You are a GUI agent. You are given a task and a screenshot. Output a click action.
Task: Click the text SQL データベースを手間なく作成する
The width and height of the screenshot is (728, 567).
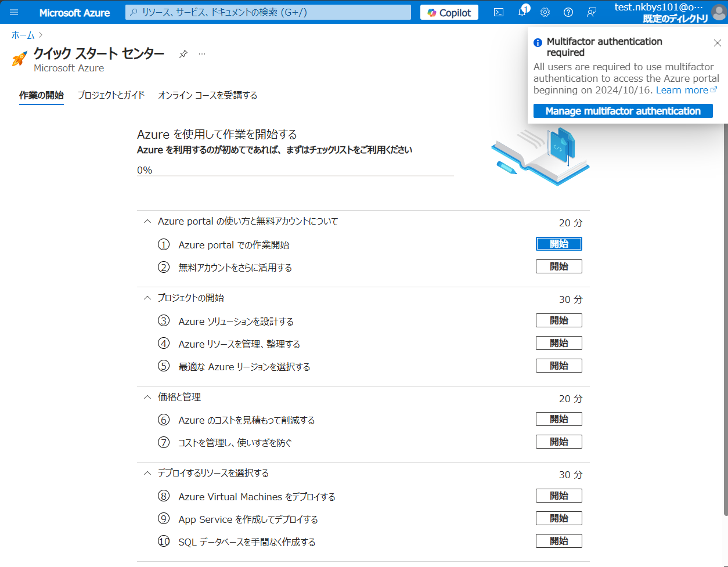pyautogui.click(x=247, y=542)
